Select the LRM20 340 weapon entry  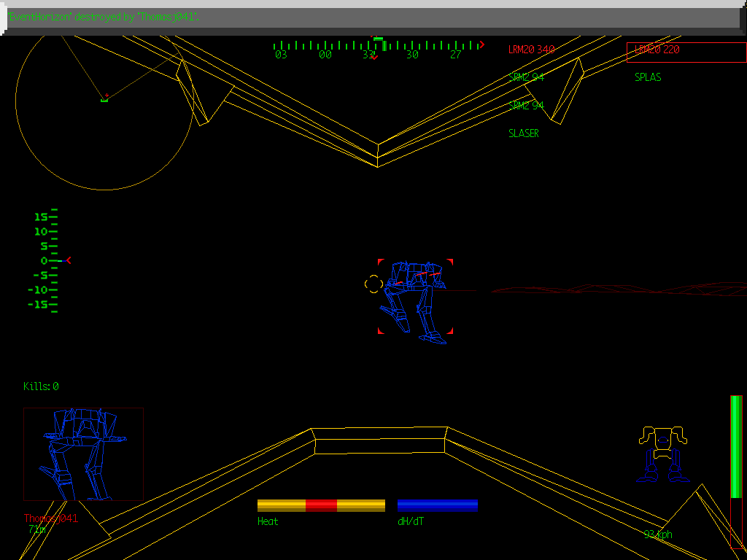click(529, 50)
